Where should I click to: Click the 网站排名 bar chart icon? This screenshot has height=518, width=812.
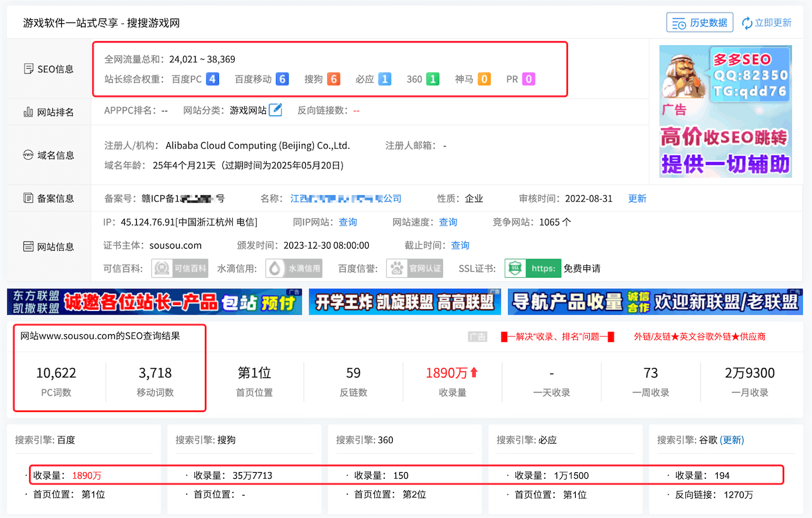29,112
